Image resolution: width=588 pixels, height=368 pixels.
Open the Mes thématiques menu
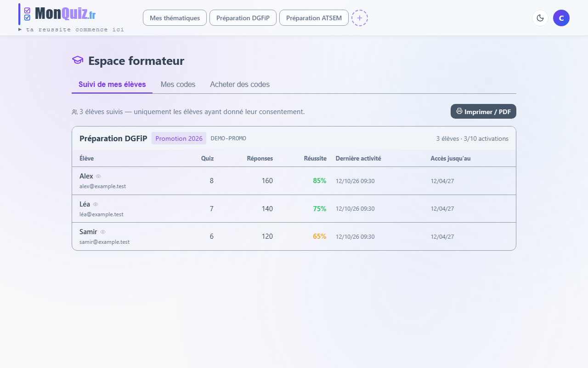tap(175, 18)
